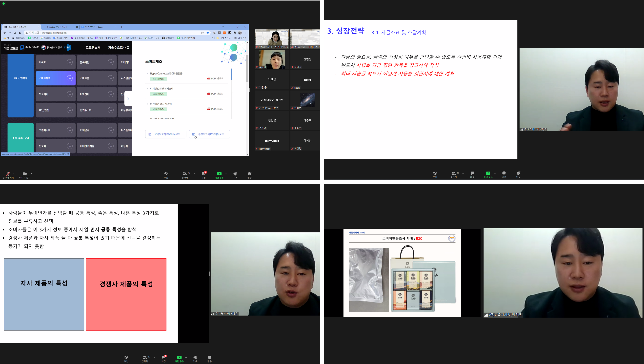Click Record in 성장전략 slide Zoom window
This screenshot has height=364, width=644.
(504, 174)
